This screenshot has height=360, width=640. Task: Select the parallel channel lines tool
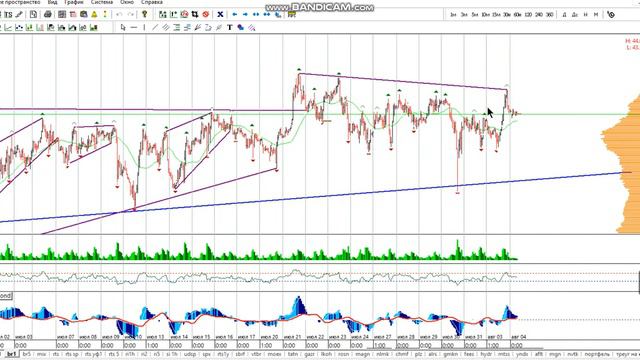(x=166, y=27)
